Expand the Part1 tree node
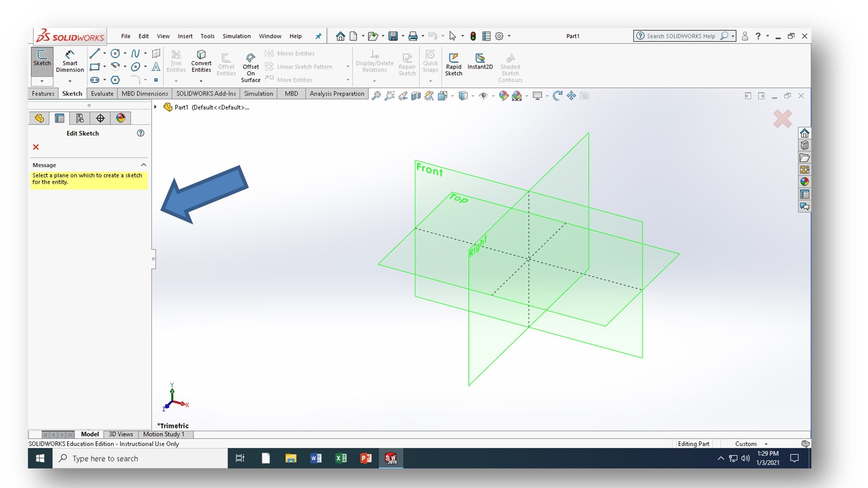 click(x=156, y=107)
